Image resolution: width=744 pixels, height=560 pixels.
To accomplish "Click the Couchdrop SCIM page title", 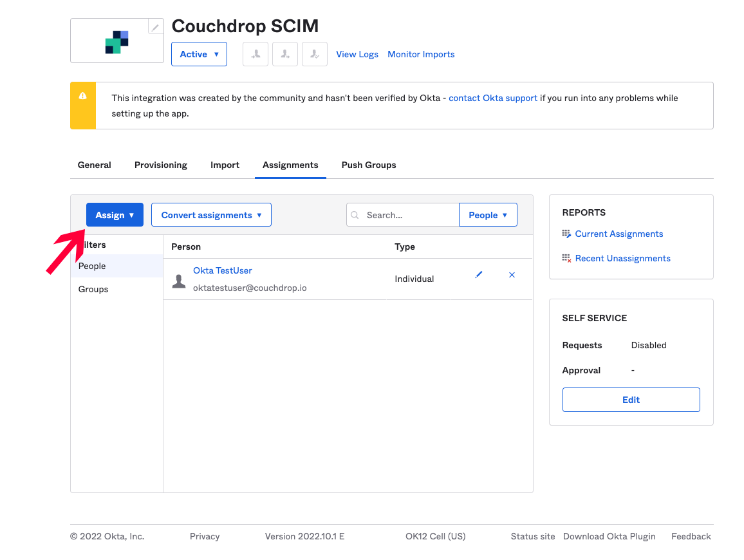I will (245, 26).
